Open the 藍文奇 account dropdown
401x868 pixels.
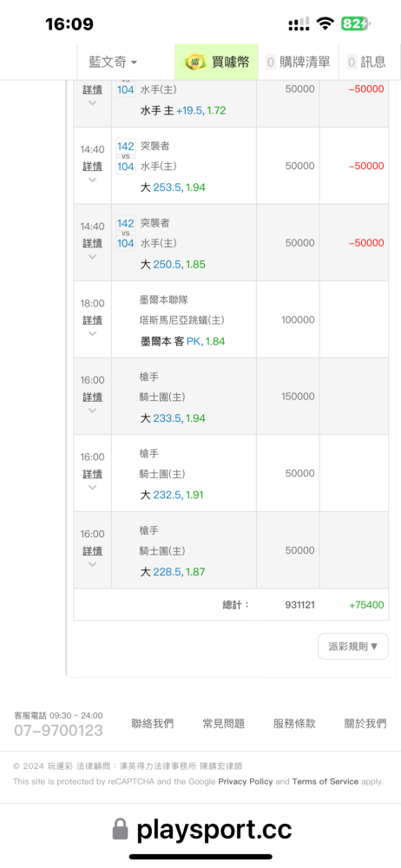113,62
